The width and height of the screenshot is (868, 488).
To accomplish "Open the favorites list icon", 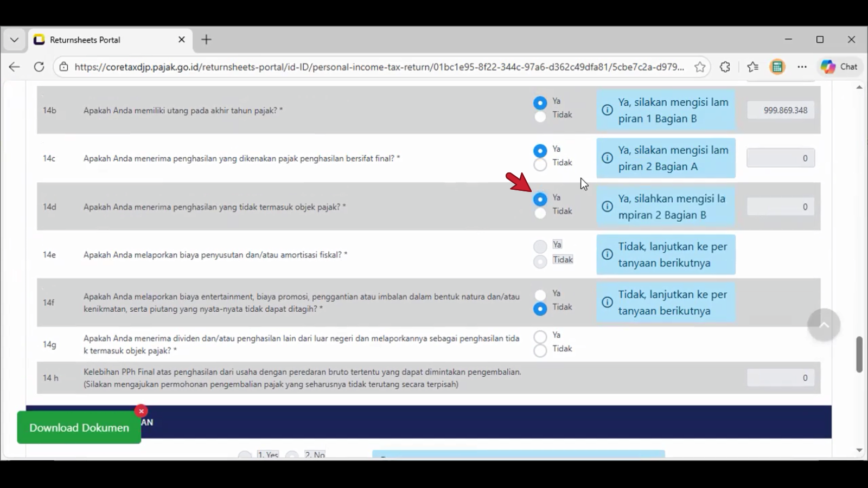I will (752, 67).
